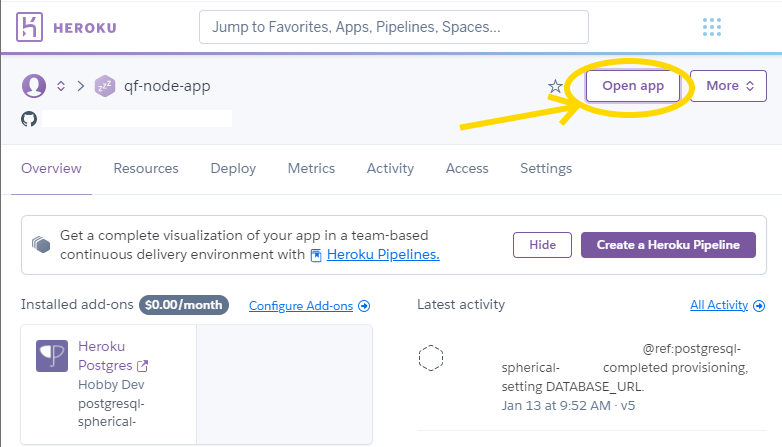The height and width of the screenshot is (447, 782).
Task: Click the GitHub icon below app name
Action: (29, 119)
